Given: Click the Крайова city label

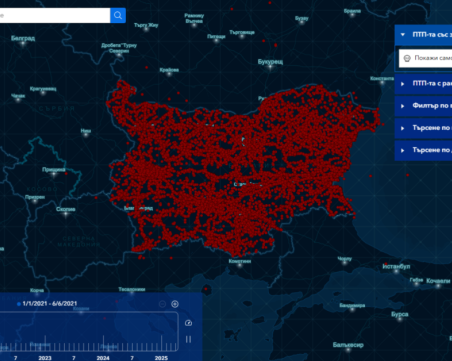Looking at the screenshot, I should point(169,70).
